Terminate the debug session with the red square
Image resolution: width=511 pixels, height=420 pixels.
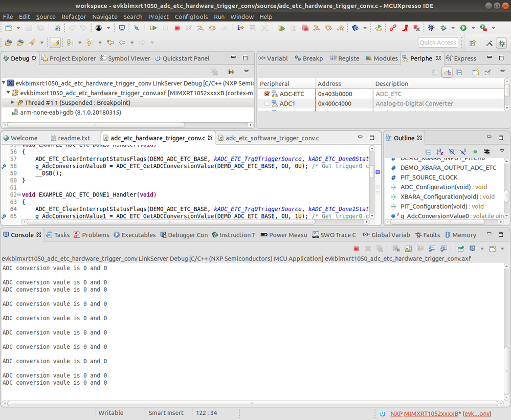coord(176,28)
